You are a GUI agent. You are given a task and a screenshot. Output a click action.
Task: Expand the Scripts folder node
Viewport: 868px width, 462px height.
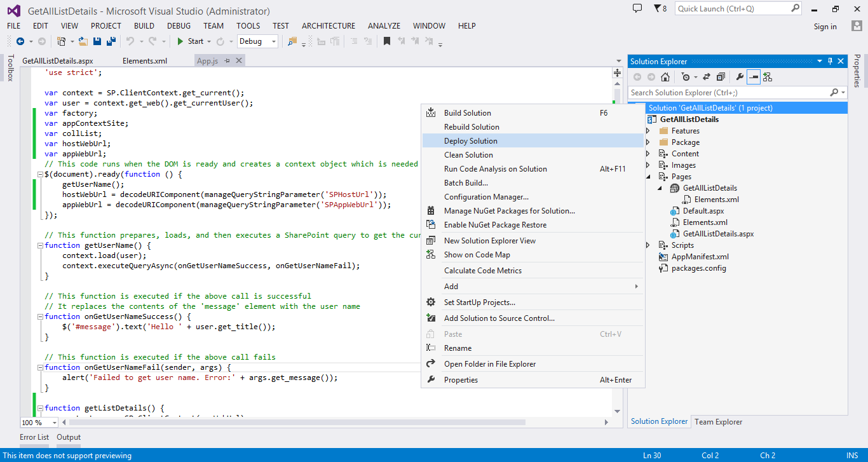[648, 245]
